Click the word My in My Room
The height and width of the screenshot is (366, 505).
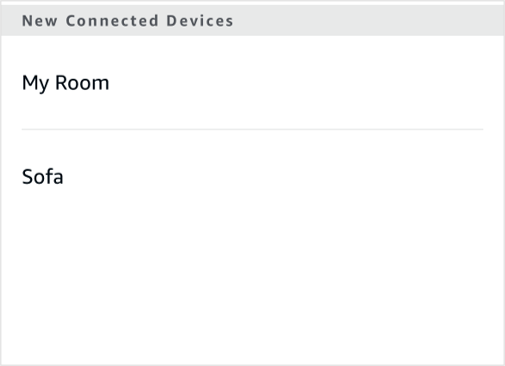click(35, 83)
